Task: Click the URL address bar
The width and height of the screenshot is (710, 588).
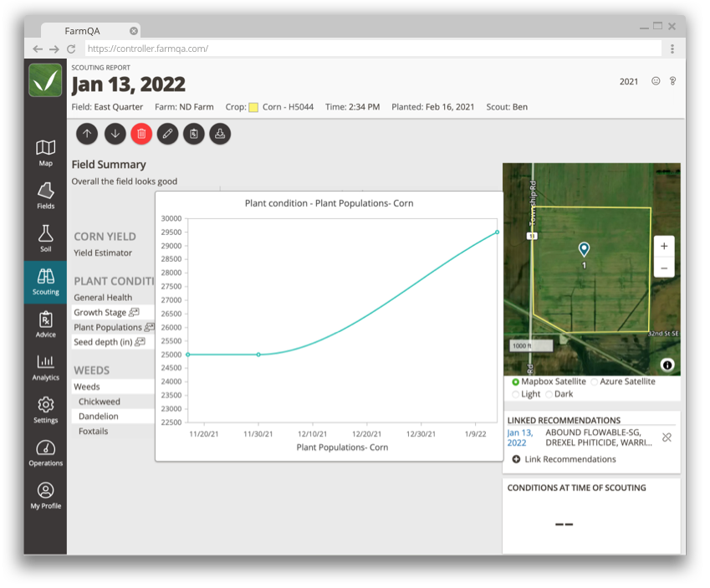Action: [x=373, y=49]
